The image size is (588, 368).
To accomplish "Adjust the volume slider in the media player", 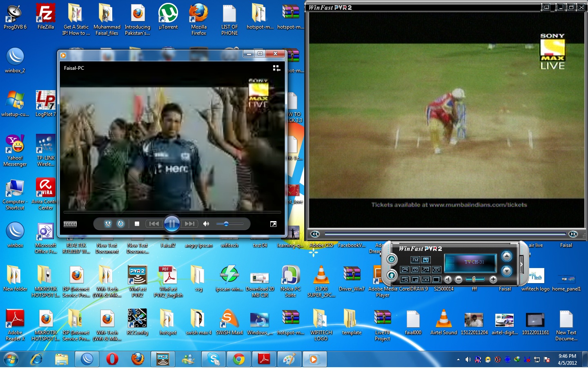I will point(226,224).
